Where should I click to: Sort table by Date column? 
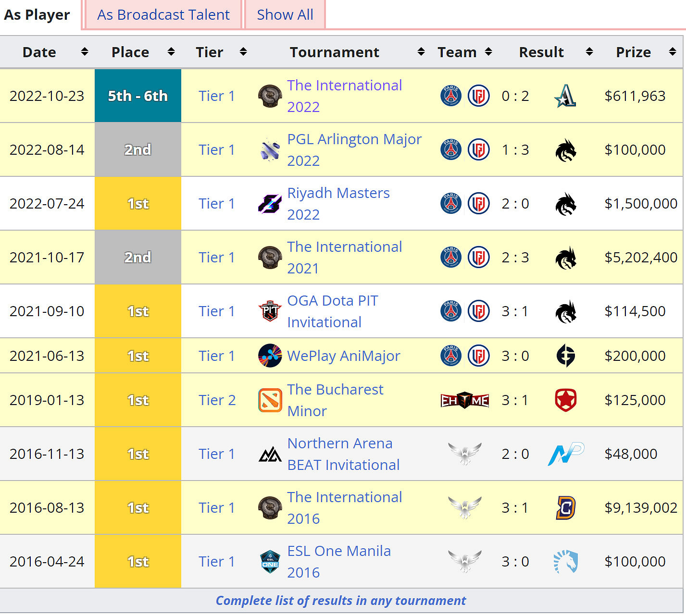[x=85, y=52]
